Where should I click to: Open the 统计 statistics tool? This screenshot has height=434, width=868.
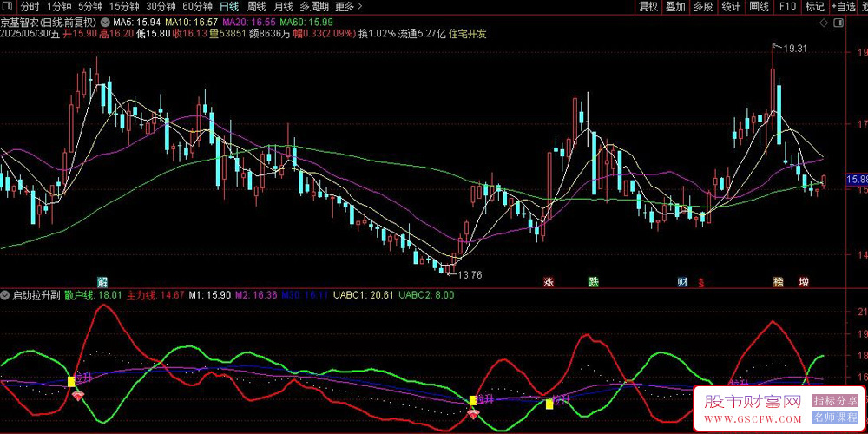coord(731,7)
